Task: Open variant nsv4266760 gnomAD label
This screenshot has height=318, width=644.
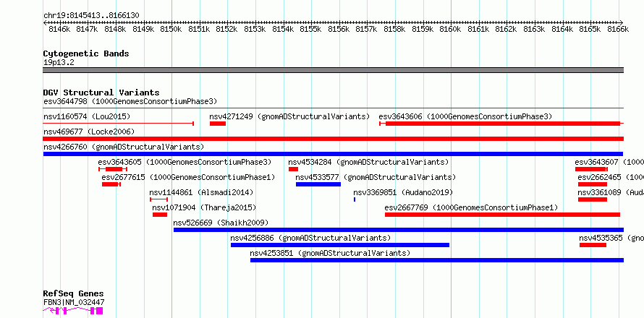Action: coord(124,147)
